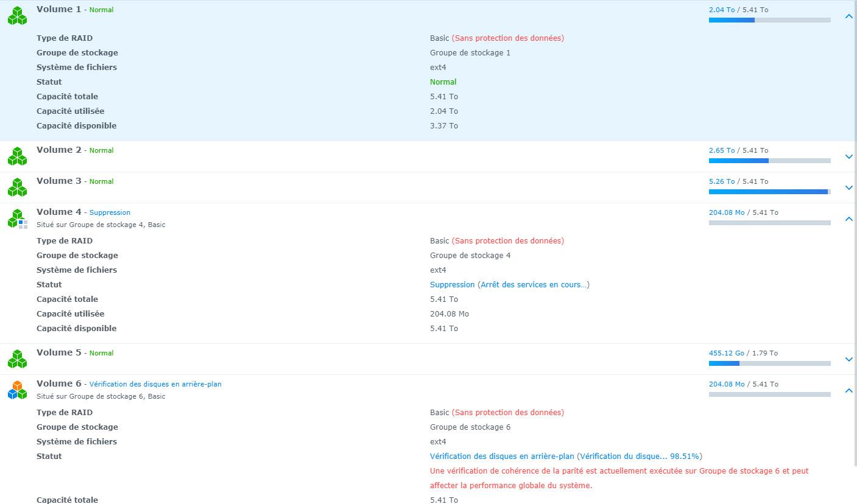Click the Volume 4 usage bar

[x=769, y=223]
